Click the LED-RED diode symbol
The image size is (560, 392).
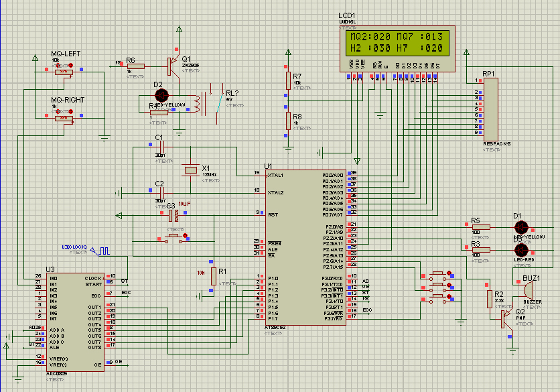[521, 250]
